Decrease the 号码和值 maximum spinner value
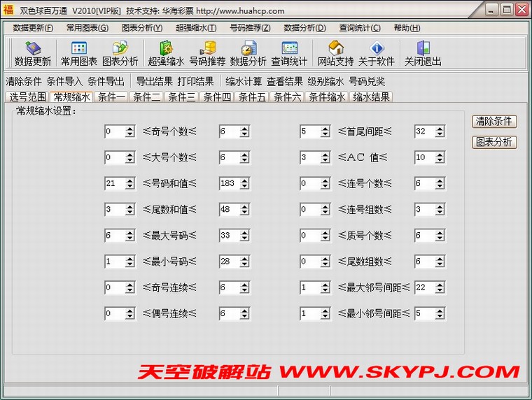 [244, 187]
